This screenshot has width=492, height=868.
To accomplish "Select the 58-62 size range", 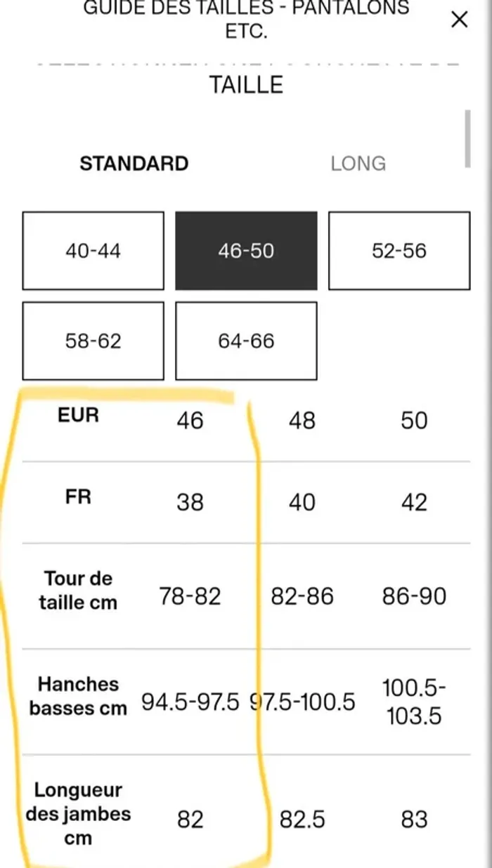I will 93,341.
